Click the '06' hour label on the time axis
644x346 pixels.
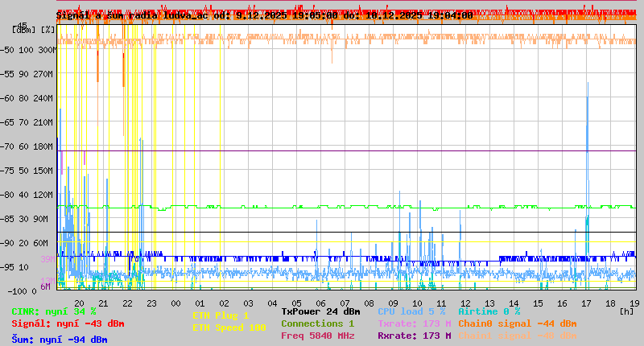point(320,303)
